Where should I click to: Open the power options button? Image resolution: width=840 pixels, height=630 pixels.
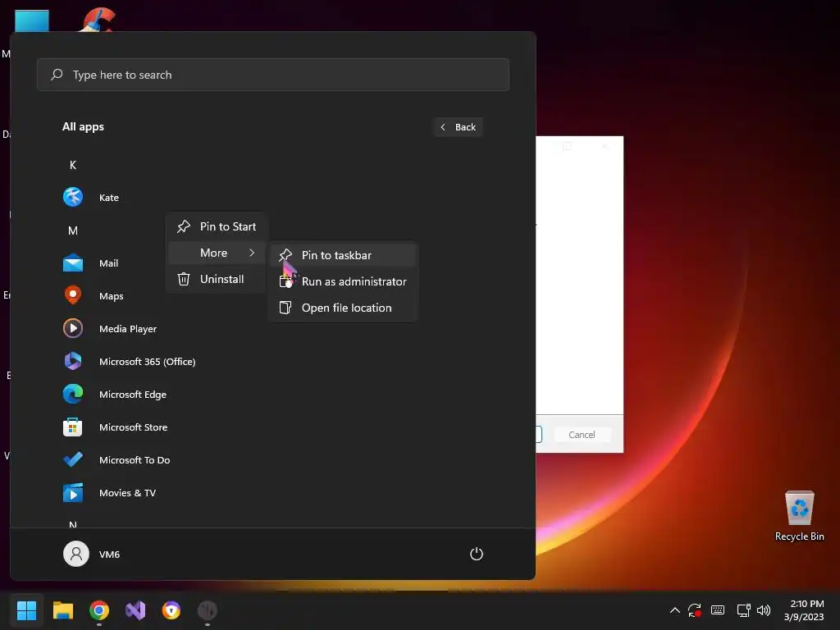coord(477,554)
